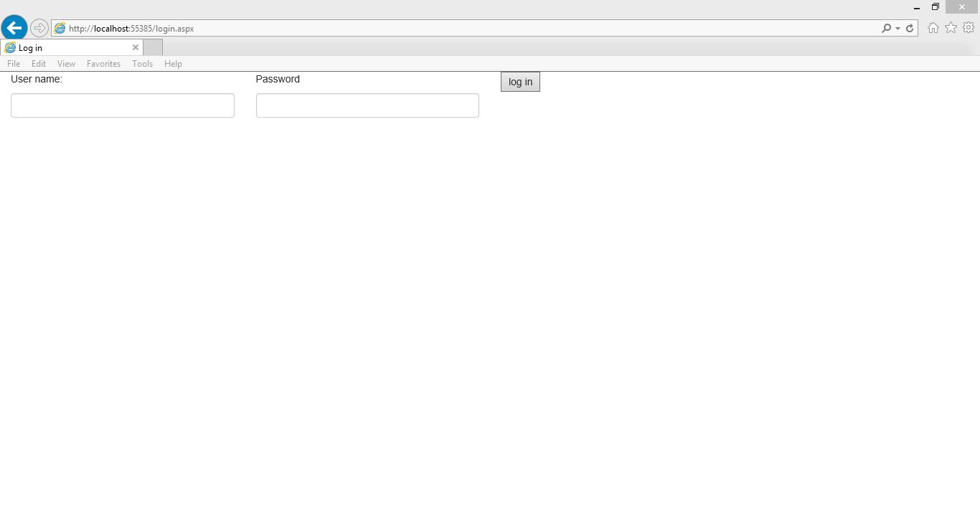Expand the address bar dropdown arrow
This screenshot has height=520, width=980.
coord(897,29)
